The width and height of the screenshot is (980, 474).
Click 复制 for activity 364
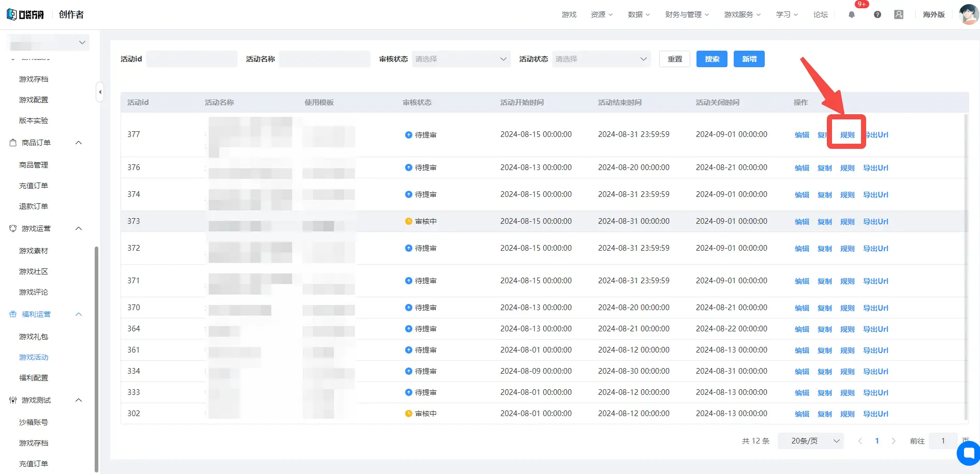825,329
